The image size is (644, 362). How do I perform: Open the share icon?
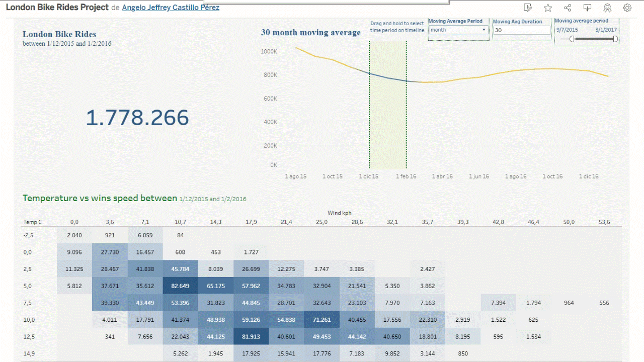[x=568, y=8]
